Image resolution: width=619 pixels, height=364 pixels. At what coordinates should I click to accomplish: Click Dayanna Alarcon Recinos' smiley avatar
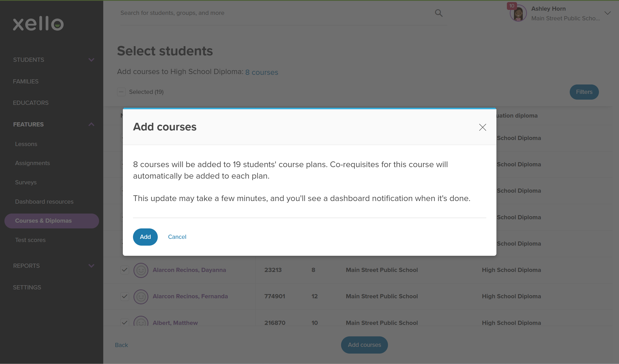(141, 270)
